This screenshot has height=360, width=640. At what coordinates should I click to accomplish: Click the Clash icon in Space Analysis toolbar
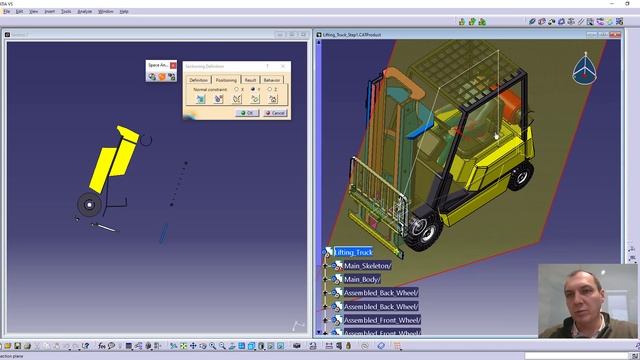(152, 76)
